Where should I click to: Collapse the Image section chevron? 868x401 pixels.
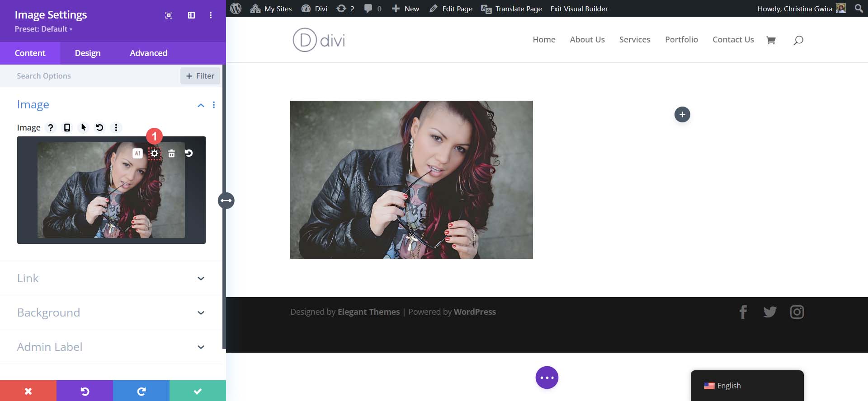pos(201,105)
